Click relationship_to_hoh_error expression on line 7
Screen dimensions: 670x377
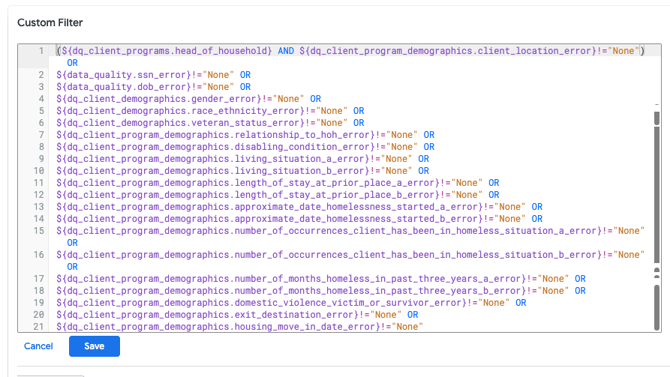pos(237,135)
